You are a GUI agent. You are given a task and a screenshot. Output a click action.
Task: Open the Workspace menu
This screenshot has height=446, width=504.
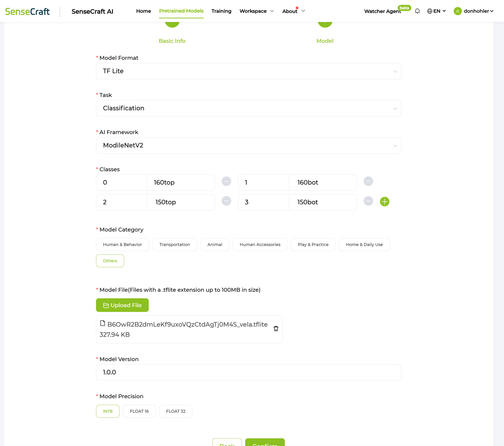click(257, 11)
